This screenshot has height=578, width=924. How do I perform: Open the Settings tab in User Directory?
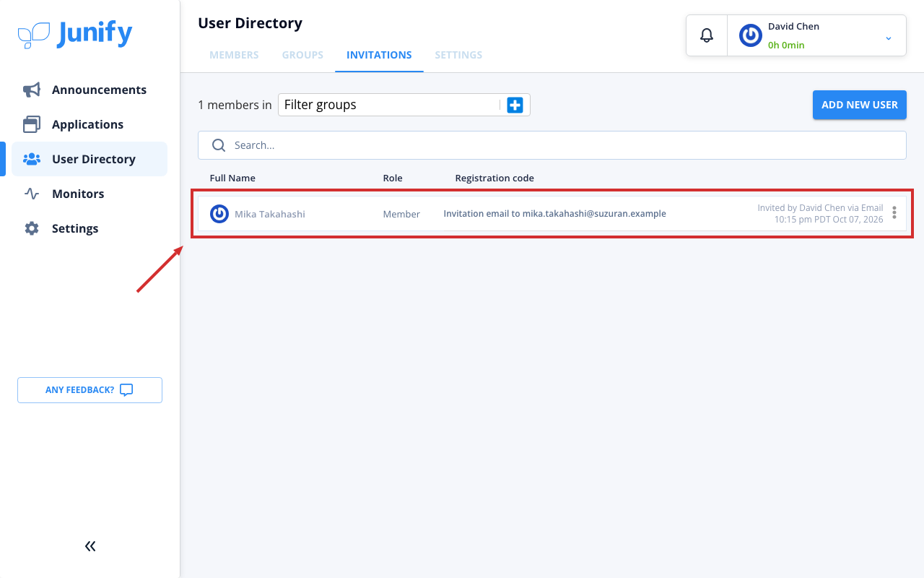458,55
